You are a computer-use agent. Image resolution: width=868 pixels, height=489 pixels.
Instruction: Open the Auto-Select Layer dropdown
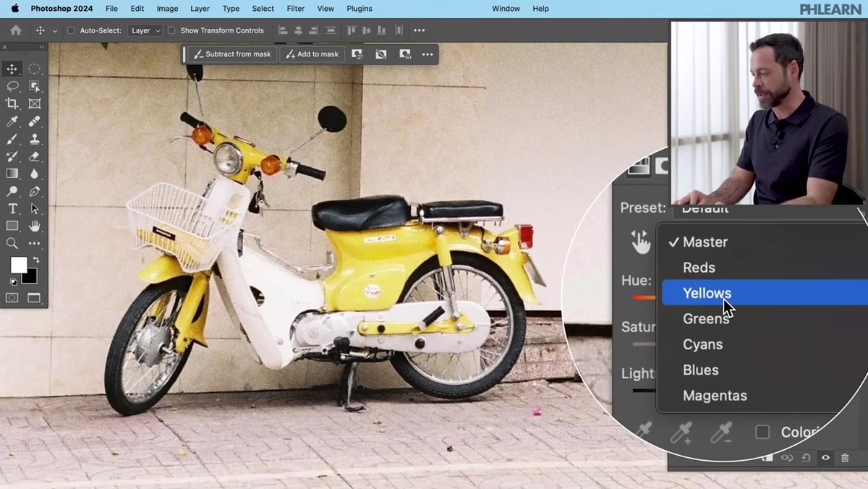tap(145, 30)
